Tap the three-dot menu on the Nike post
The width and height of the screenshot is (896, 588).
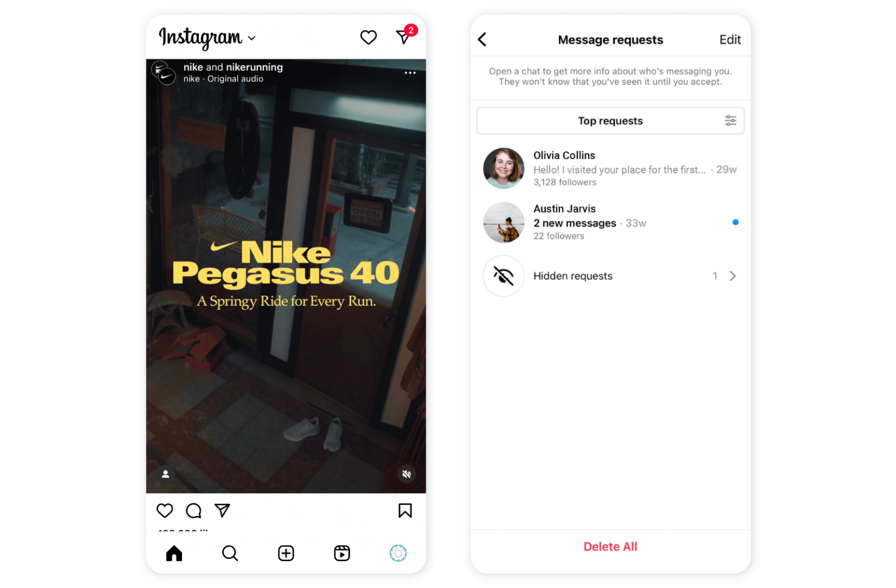(x=410, y=72)
